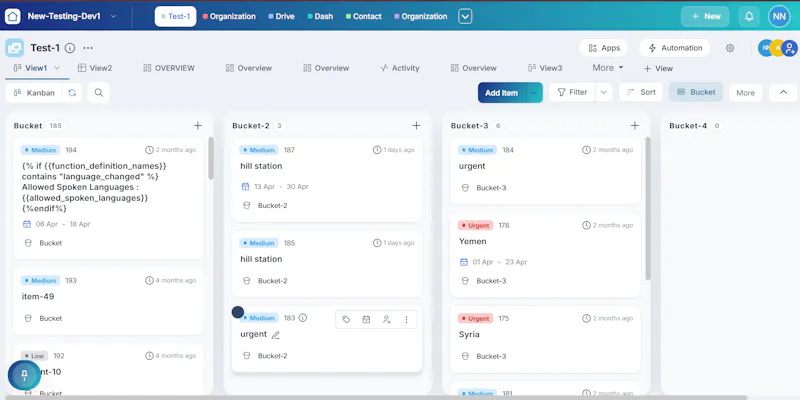Click the More toolbar button
This screenshot has height=400, width=800.
coord(745,93)
